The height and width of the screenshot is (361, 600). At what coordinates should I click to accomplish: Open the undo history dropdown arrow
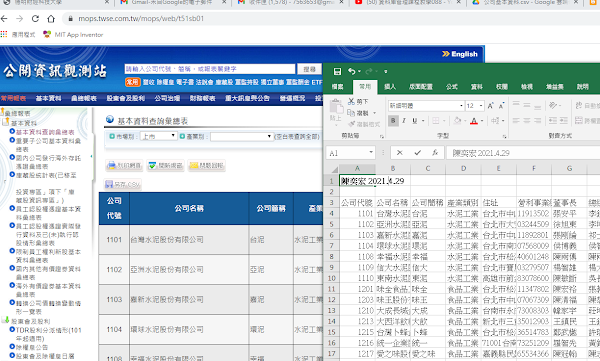[x=359, y=72]
